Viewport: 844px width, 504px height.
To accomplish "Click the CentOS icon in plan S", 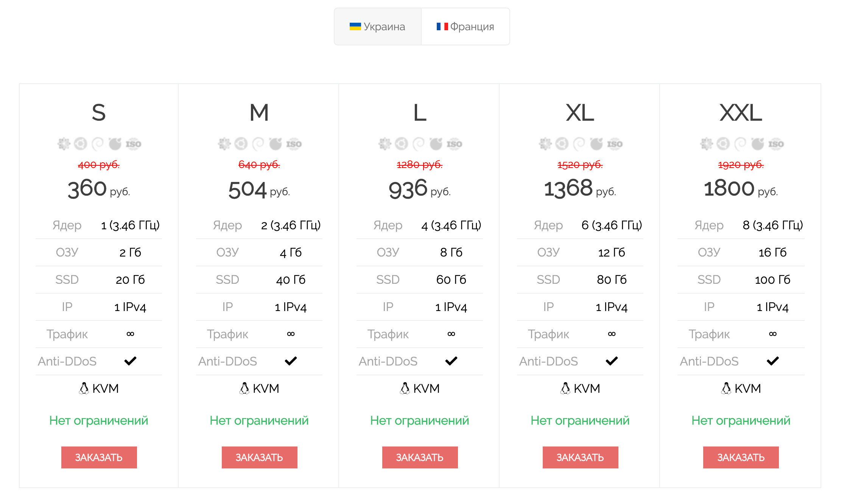I will click(64, 144).
